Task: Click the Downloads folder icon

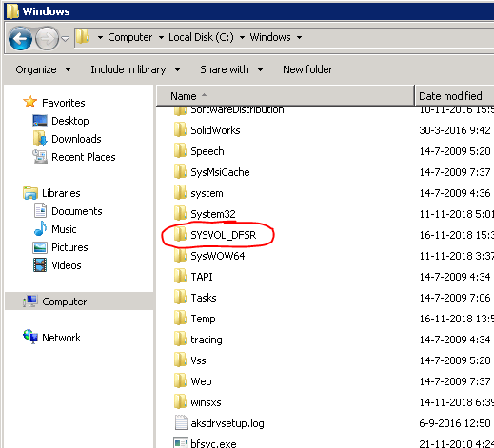Action: [x=40, y=139]
